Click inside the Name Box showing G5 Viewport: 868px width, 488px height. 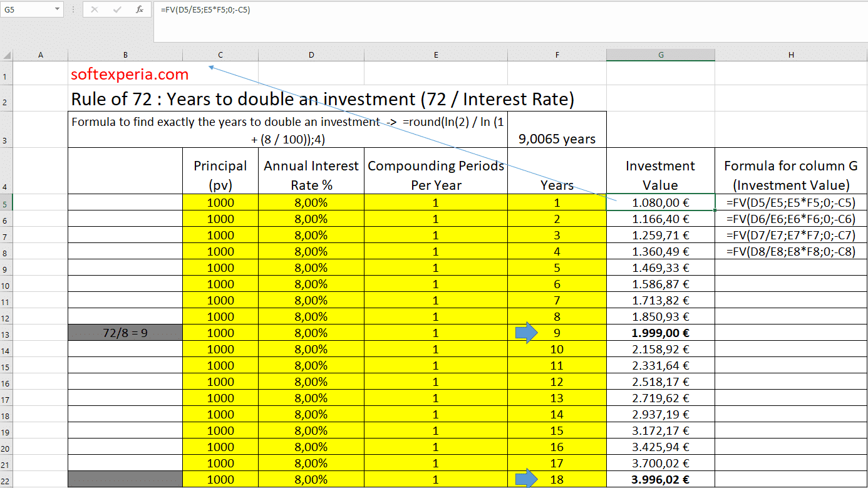(x=25, y=9)
